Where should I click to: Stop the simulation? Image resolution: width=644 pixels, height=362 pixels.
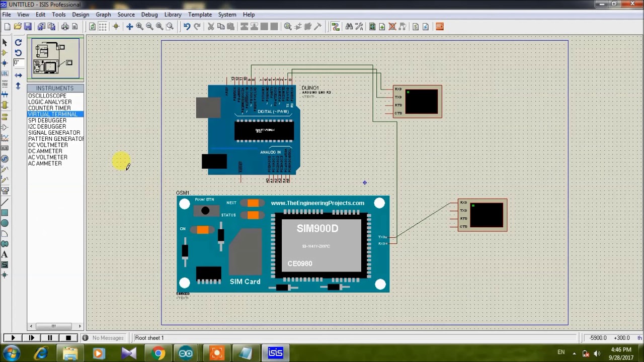(68, 338)
